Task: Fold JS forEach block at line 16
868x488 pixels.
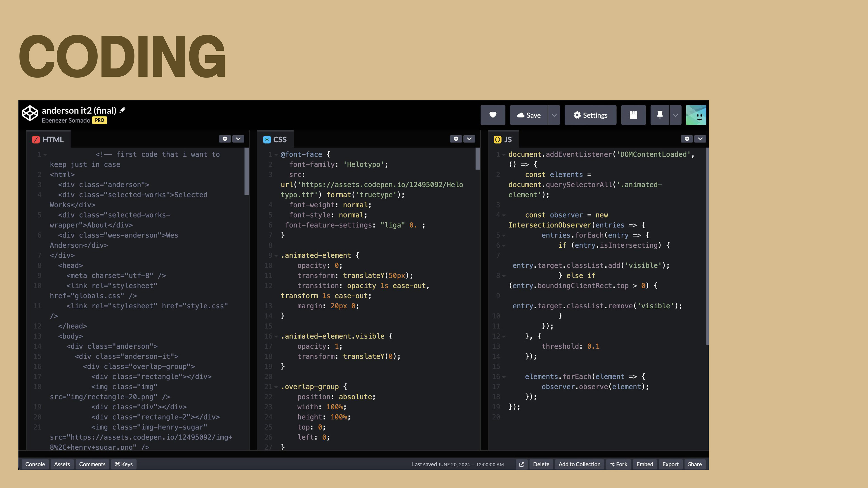Action: 504,377
